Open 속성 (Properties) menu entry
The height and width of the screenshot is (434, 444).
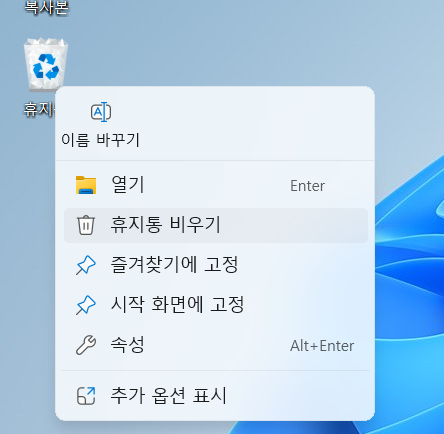tap(216, 345)
